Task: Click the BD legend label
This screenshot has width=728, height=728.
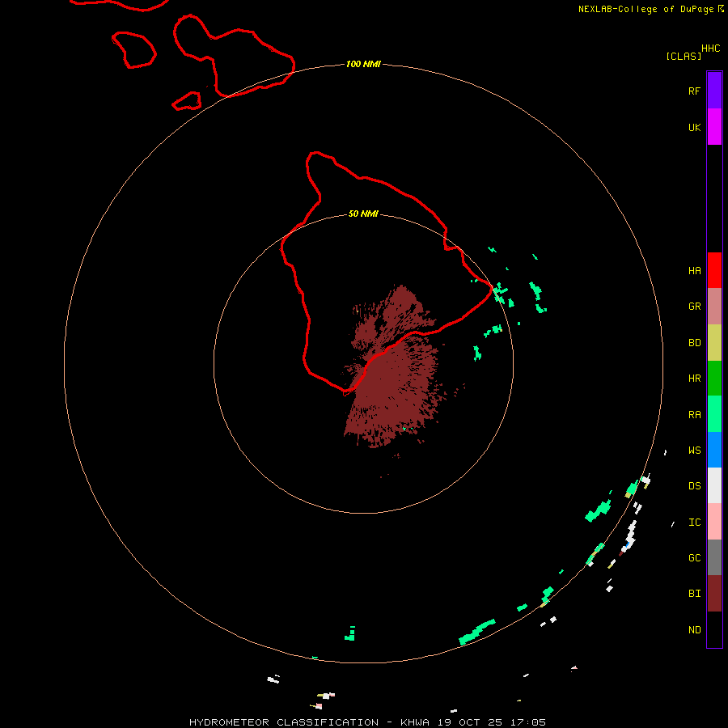Action: [x=694, y=343]
